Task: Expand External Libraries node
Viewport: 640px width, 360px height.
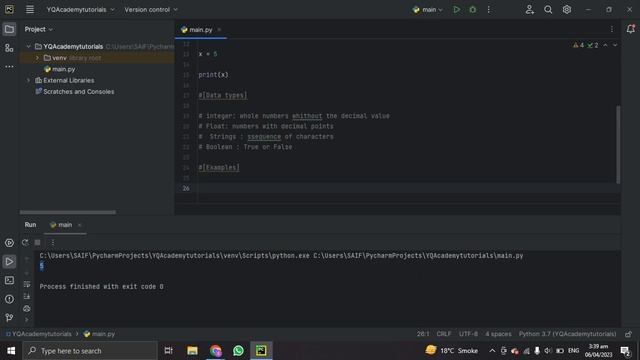Action: (29, 80)
